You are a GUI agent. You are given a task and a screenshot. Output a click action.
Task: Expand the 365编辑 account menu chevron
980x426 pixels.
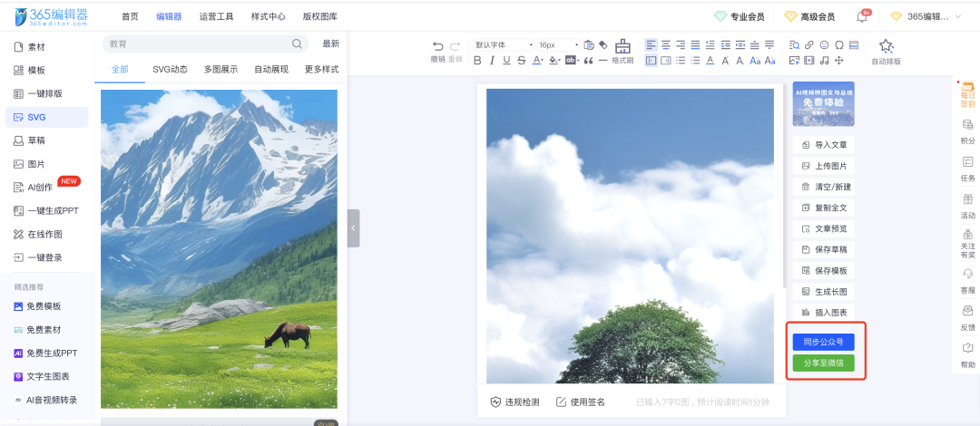958,17
